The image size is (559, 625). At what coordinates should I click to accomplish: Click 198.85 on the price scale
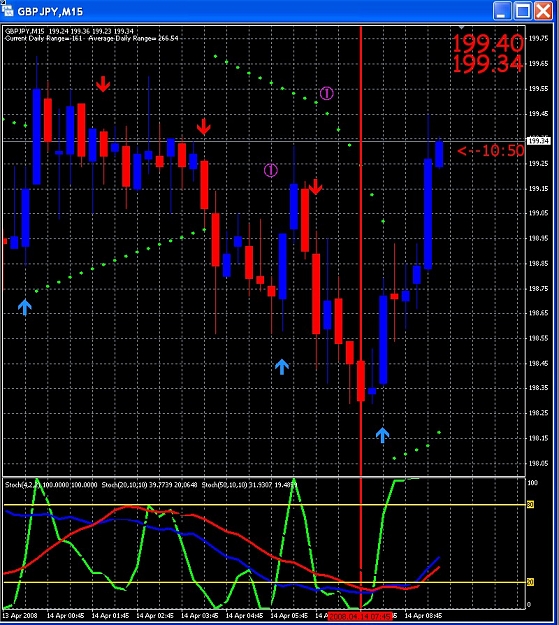pos(538,263)
